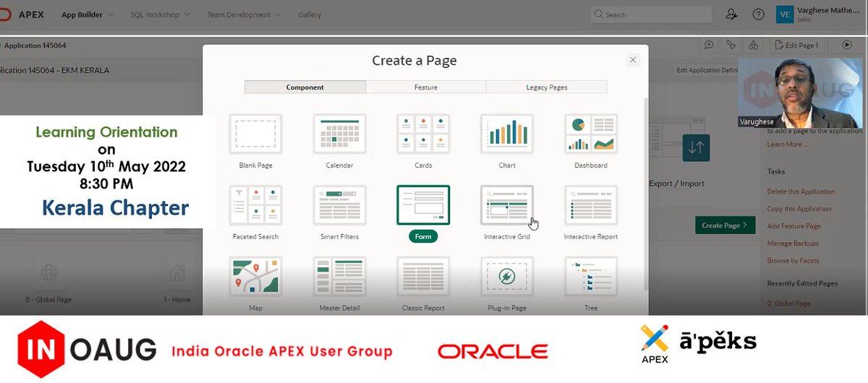The image size is (868, 383).
Task: Open the Help question mark icon
Action: (758, 14)
